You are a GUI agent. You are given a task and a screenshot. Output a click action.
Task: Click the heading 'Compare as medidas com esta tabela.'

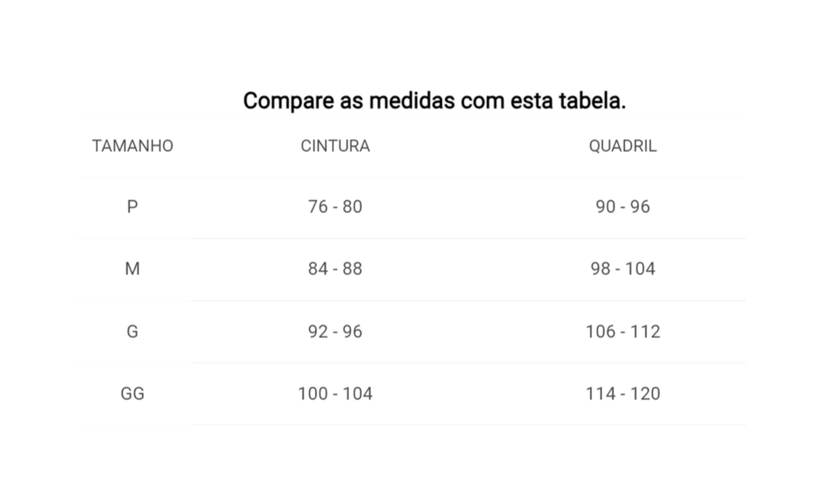pos(434,101)
